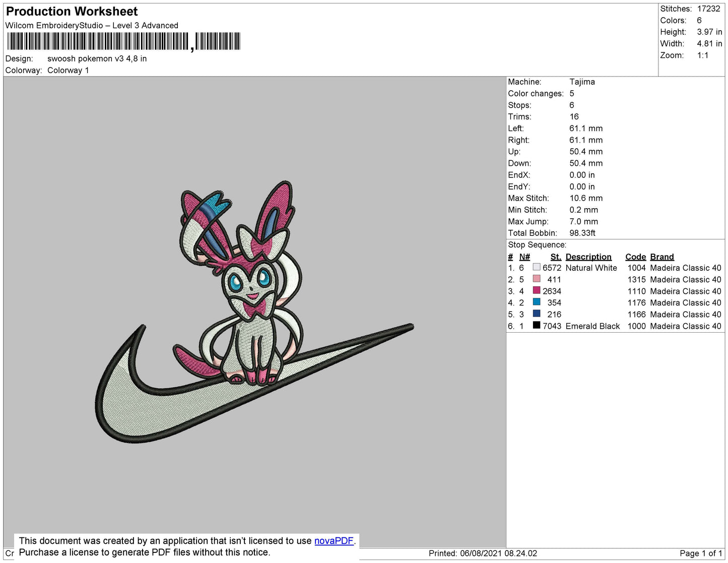Click the light pink 411 thread swatch
This screenshot has height=563, width=728.
(537, 279)
